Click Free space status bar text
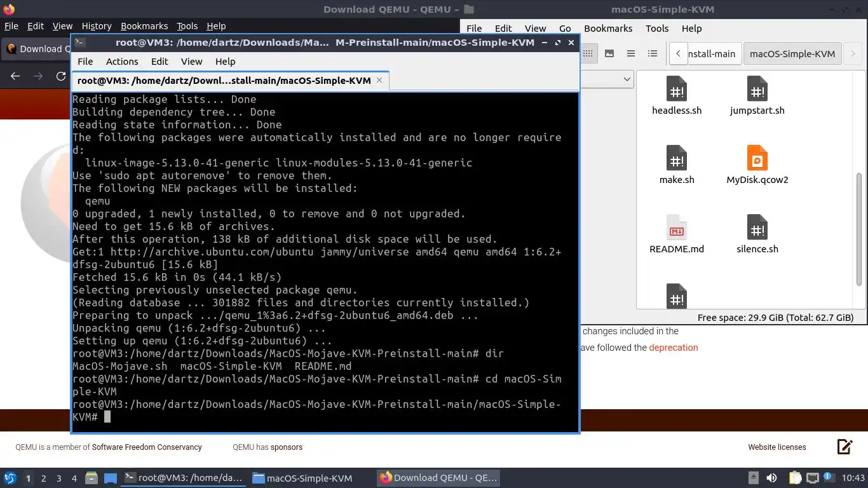 click(x=775, y=318)
